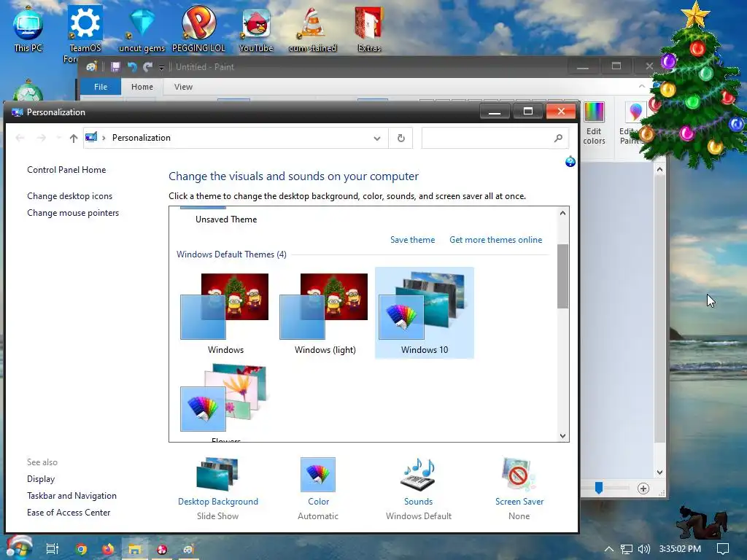747x560 pixels.
Task: Refresh the Personalization page
Action: pyautogui.click(x=401, y=138)
